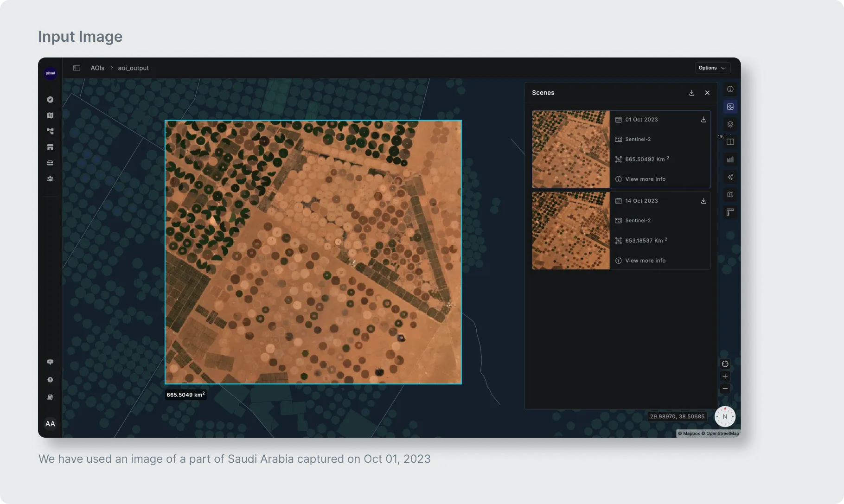The width and height of the screenshot is (844, 504).
Task: Open the AA user avatar
Action: click(50, 423)
